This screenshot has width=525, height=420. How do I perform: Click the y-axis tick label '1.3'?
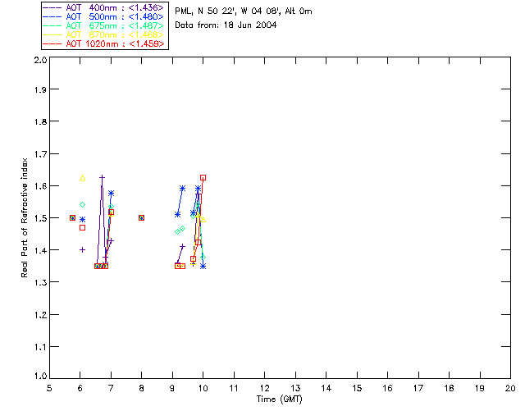[40, 282]
